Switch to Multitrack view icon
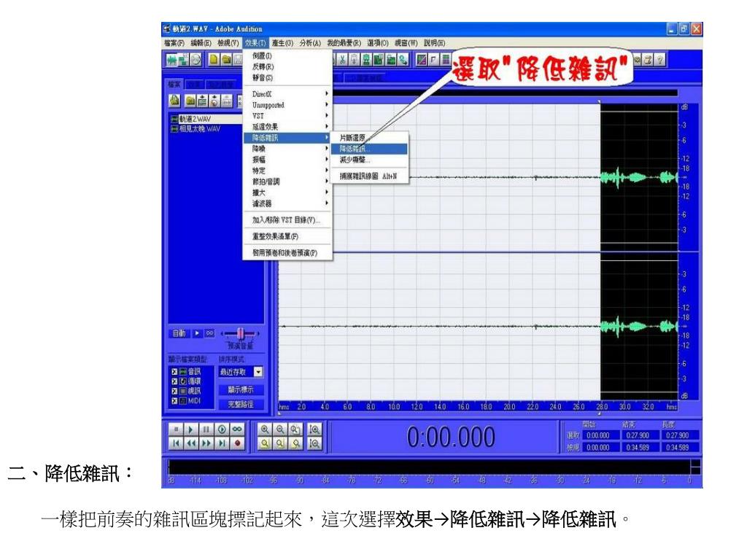 tap(183, 60)
